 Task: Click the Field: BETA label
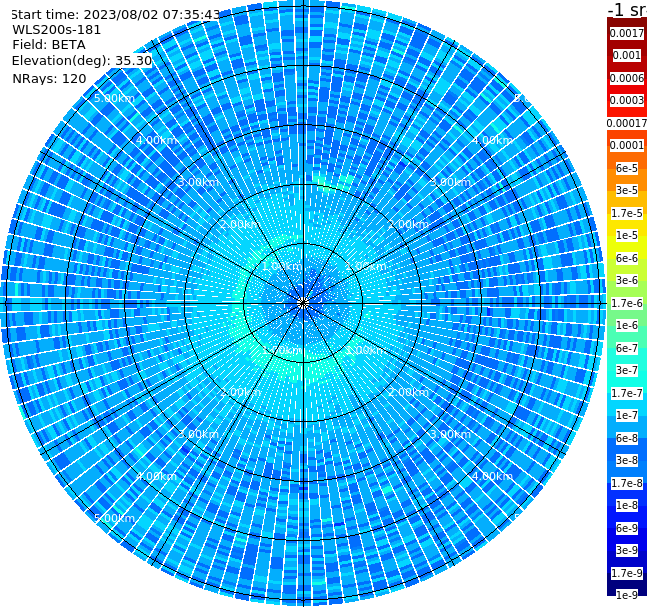[x=49, y=45]
